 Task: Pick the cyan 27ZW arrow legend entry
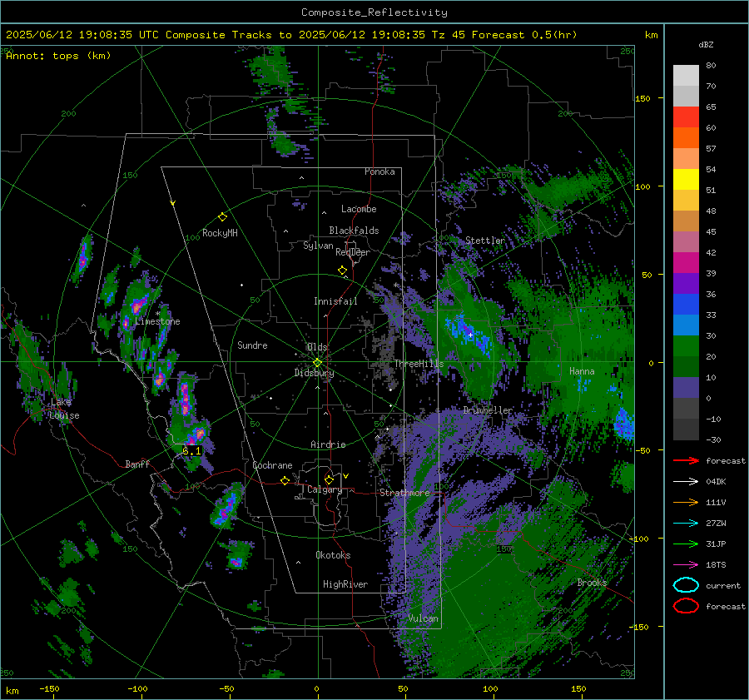coord(686,524)
